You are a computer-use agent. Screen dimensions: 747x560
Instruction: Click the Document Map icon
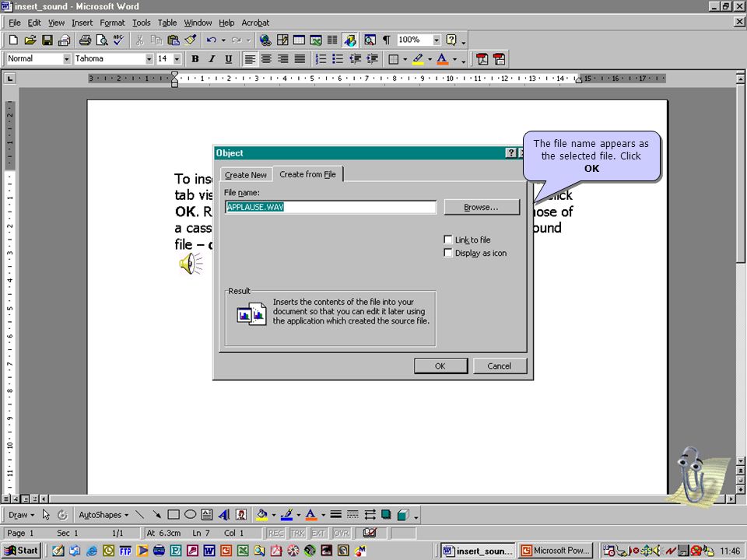[370, 40]
